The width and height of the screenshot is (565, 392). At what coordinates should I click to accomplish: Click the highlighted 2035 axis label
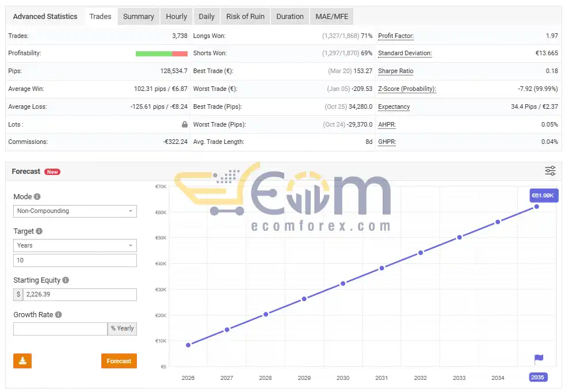tap(538, 377)
